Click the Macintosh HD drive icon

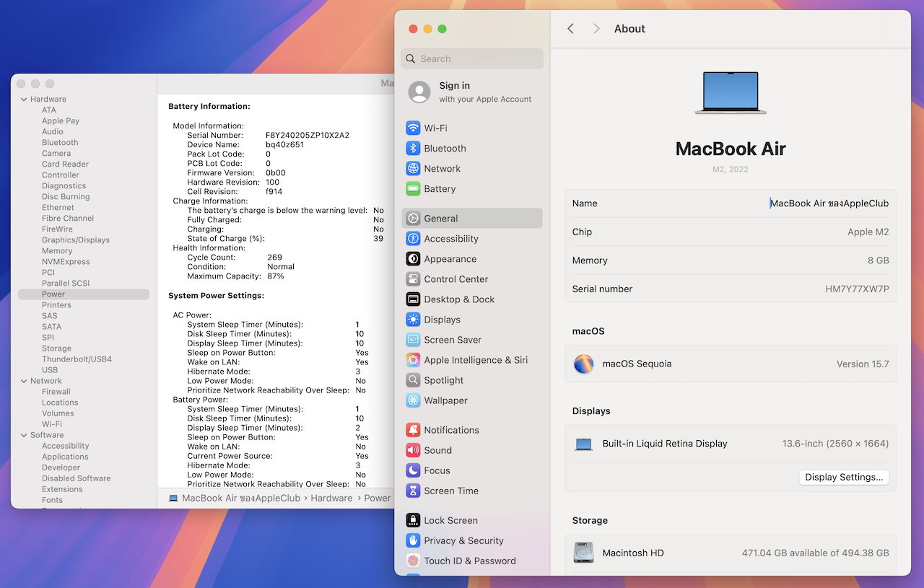pos(583,553)
